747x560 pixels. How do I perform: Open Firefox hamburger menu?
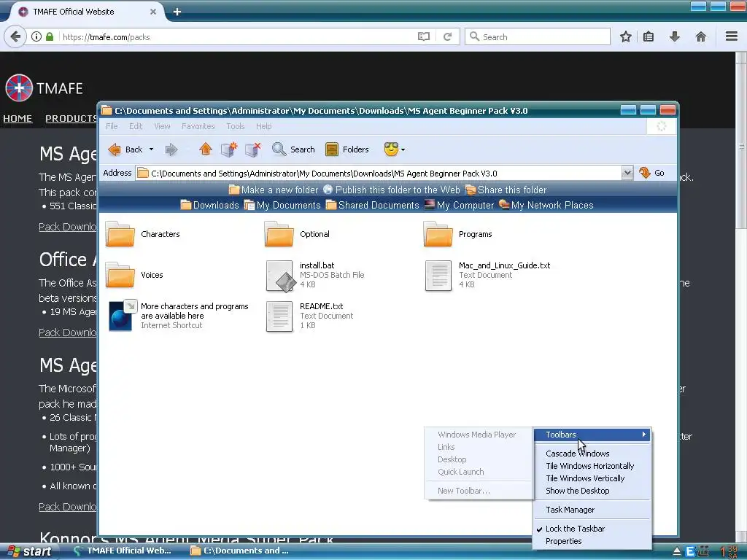[x=732, y=36]
